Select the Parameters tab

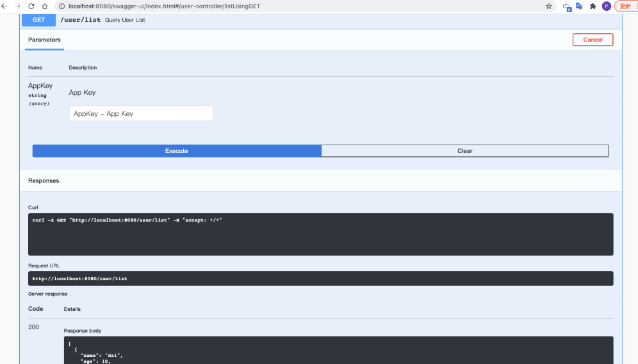(44, 40)
